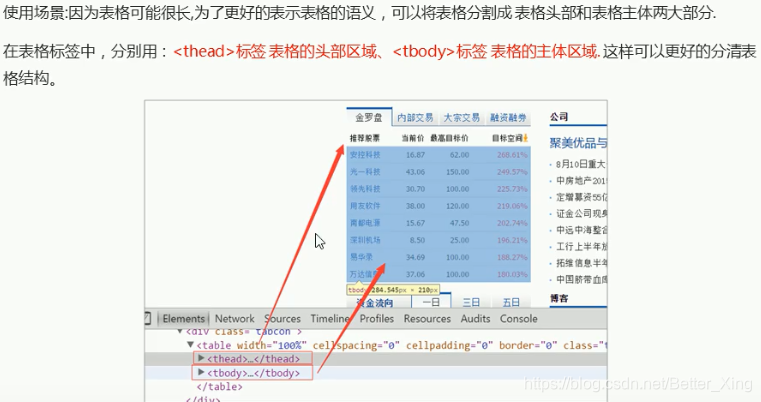Open the 内部交易 tab

pos(415,118)
